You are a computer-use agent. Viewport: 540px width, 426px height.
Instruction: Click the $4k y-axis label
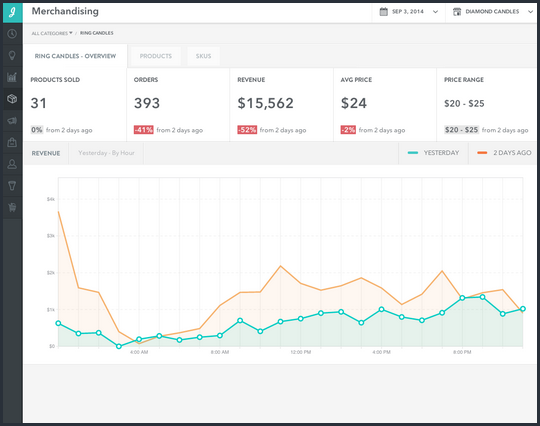coord(51,199)
